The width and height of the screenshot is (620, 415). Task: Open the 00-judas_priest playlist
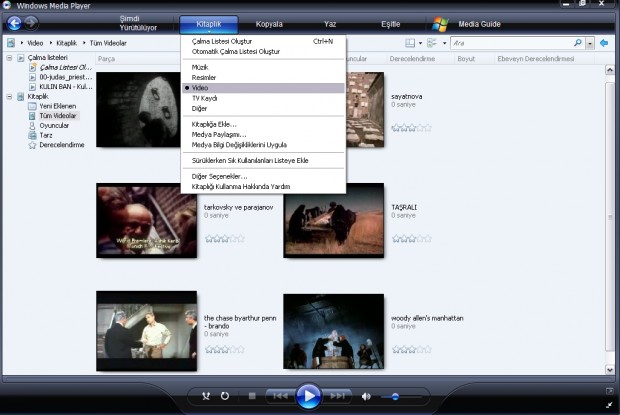coord(66,77)
